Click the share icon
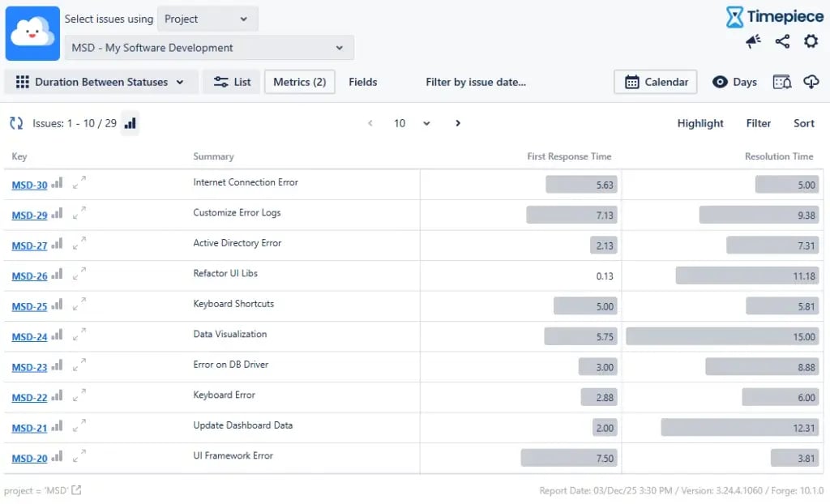 coord(782,41)
